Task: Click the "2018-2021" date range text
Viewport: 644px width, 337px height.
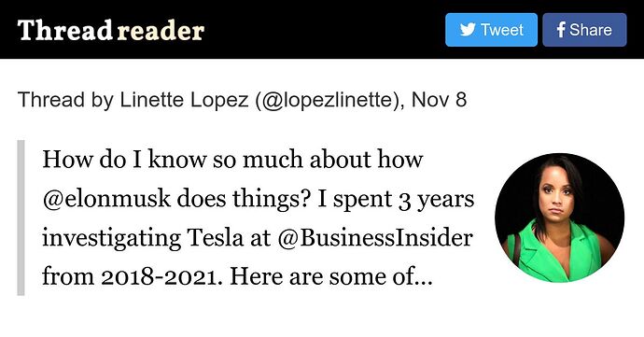Action: (159, 277)
